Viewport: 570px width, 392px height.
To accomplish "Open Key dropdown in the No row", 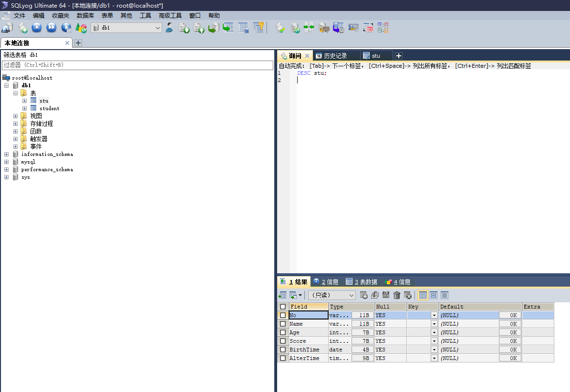I will pos(434,315).
